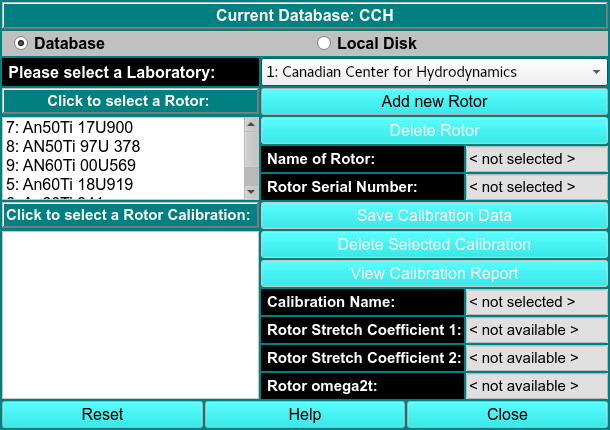Viewport: 610px width, 430px height.
Task: Select rotor 7: An50Ti 17U900
Action: 70,128
